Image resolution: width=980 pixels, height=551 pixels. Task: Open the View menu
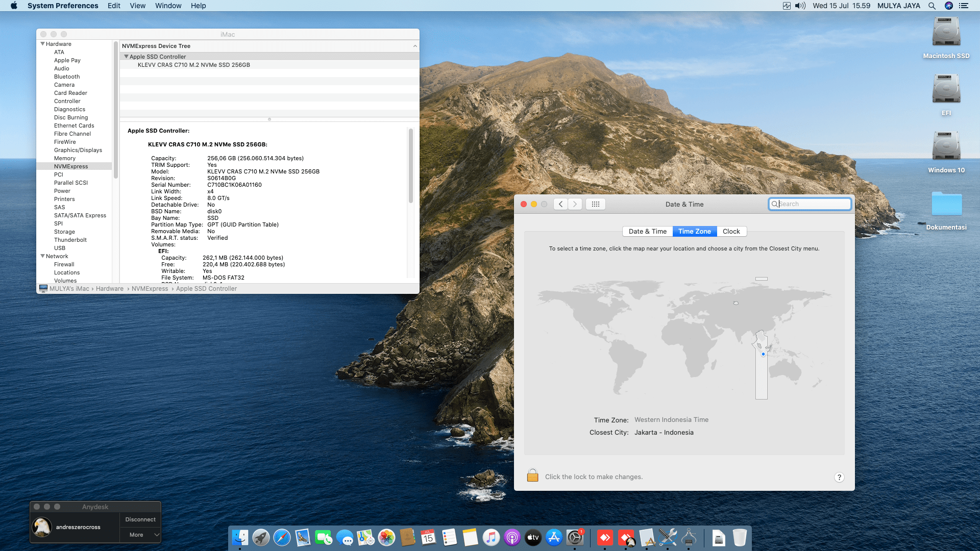click(x=138, y=6)
